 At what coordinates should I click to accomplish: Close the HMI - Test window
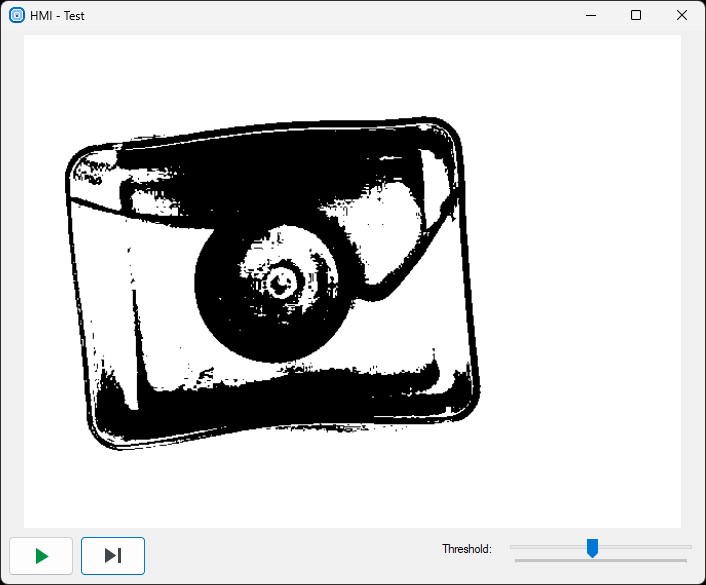pos(682,15)
